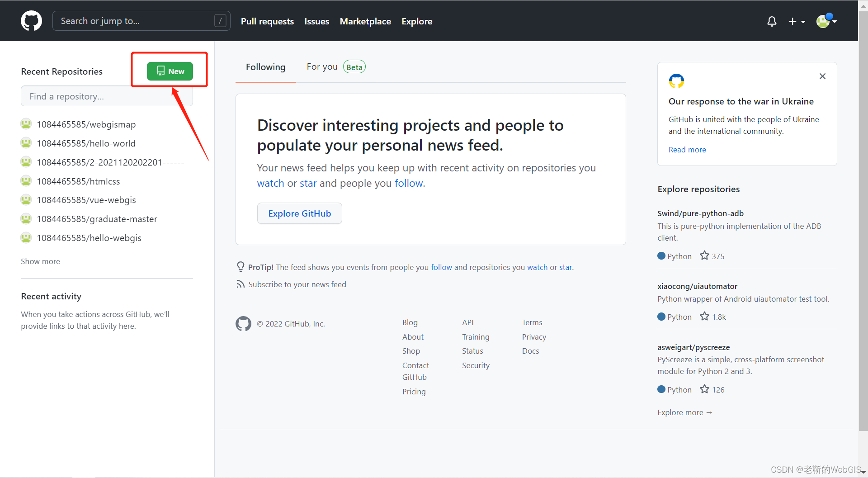Click the watch link in news feed description
This screenshot has height=478, width=868.
[x=270, y=183]
